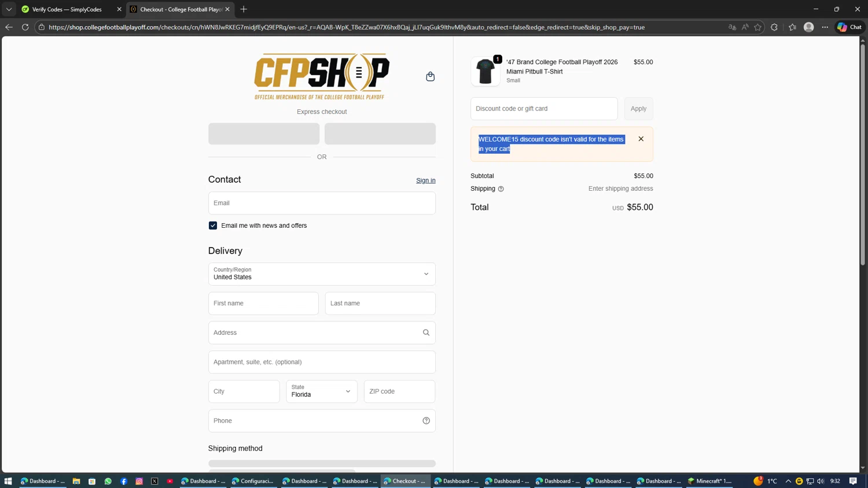Activate the read aloud icon
The height and width of the screenshot is (488, 868).
coord(745,27)
